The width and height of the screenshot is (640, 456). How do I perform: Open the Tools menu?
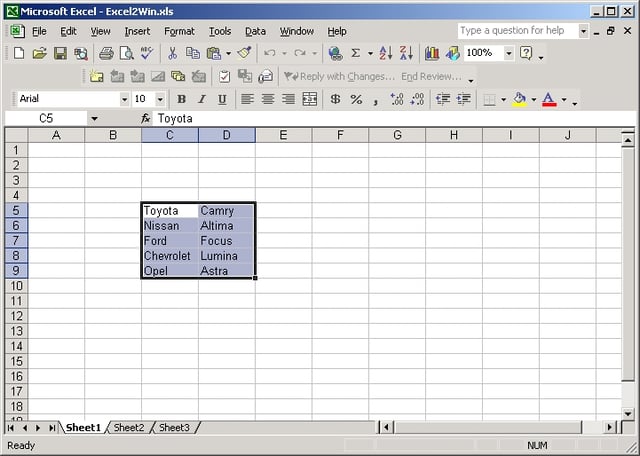220,31
